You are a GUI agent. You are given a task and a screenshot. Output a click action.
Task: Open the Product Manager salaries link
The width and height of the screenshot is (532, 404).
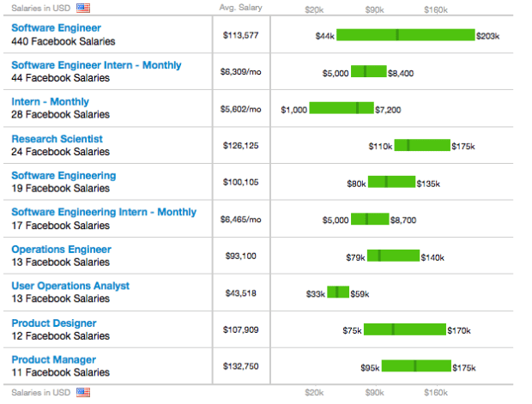click(53, 360)
